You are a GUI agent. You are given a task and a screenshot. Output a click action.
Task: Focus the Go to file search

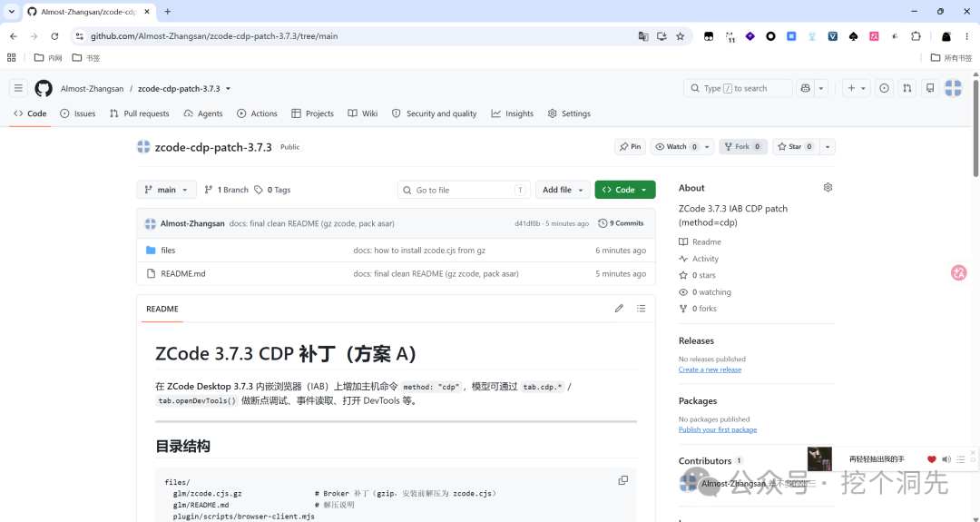[464, 190]
